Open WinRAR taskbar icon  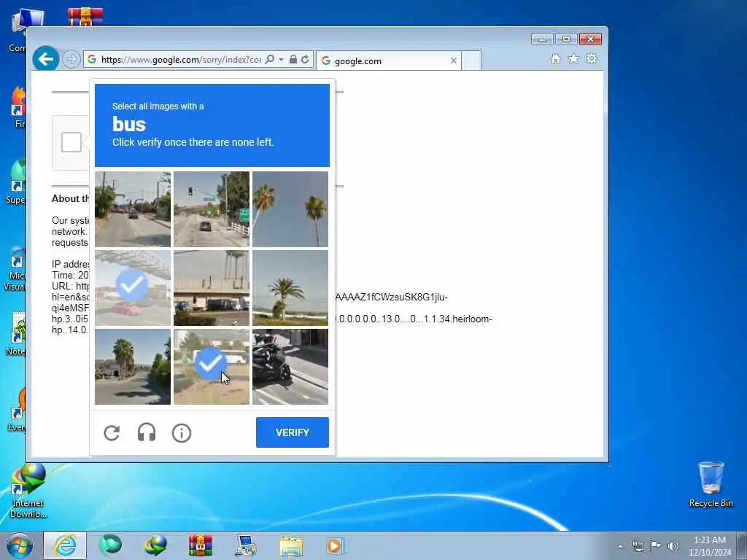(x=200, y=545)
